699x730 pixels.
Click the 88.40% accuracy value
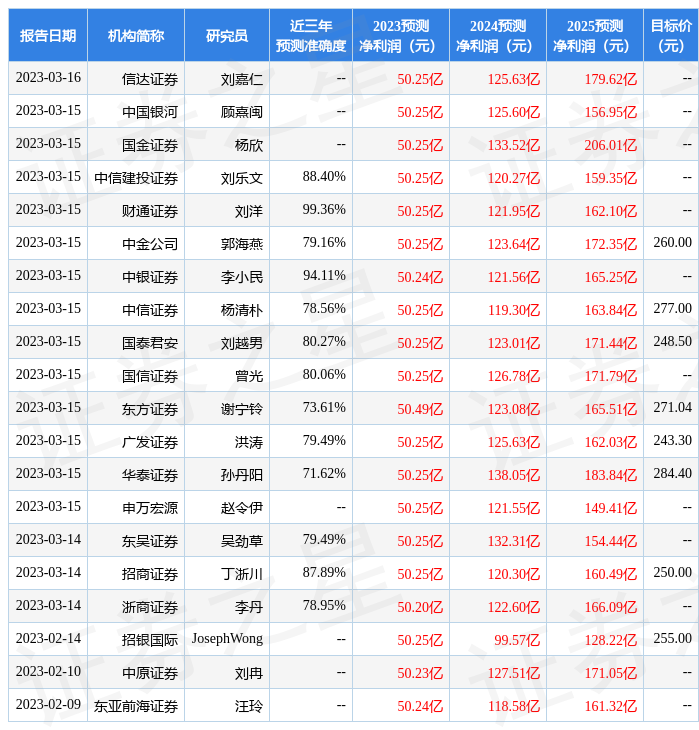[324, 176]
